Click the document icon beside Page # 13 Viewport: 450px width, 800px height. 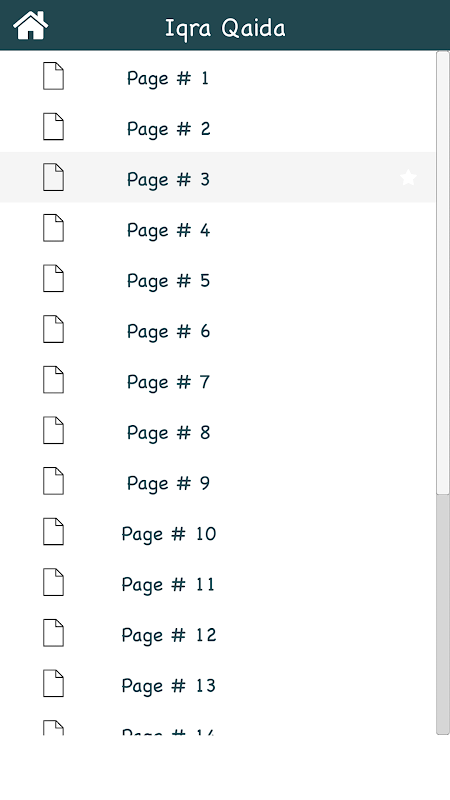(x=54, y=683)
